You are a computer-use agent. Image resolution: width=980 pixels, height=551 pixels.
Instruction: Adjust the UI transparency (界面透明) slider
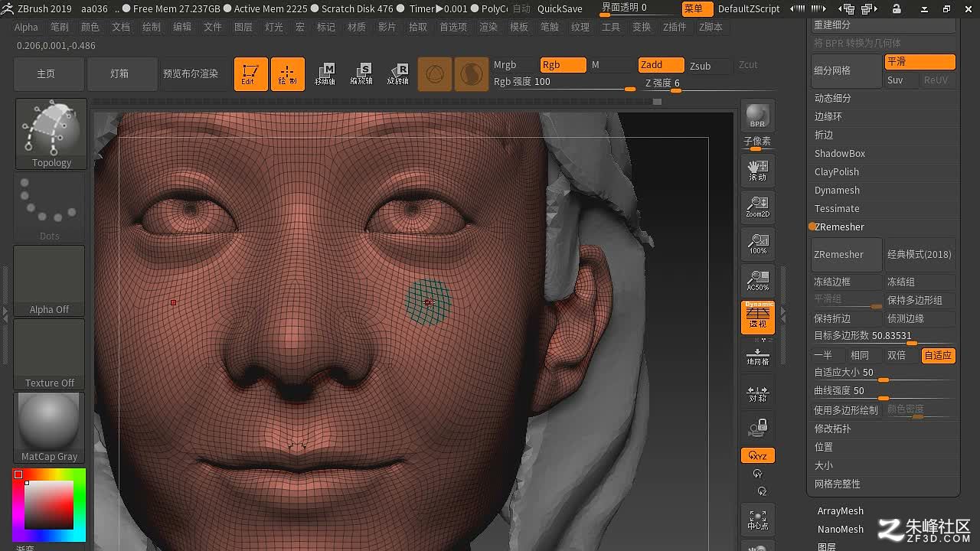(x=637, y=8)
